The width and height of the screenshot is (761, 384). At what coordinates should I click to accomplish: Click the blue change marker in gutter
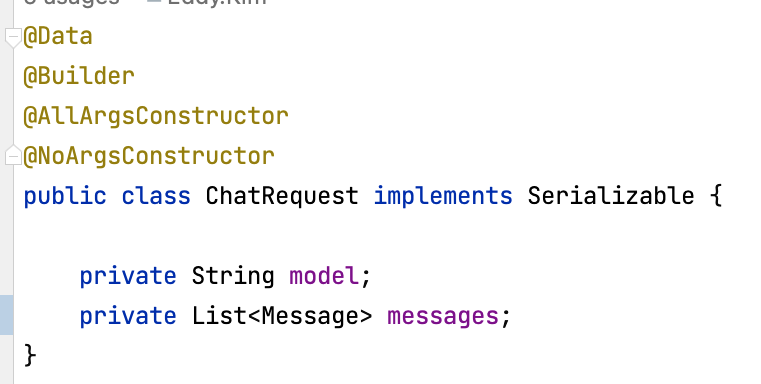coord(6,315)
